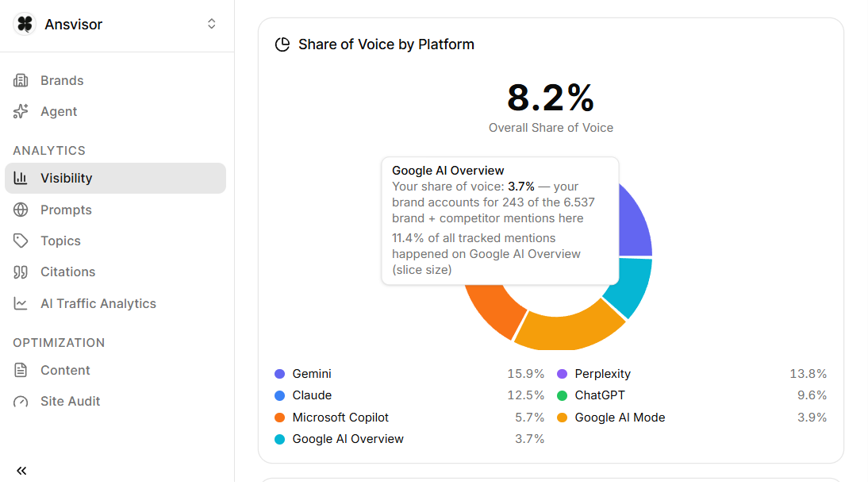Click the Agent sparkle icon

point(21,111)
